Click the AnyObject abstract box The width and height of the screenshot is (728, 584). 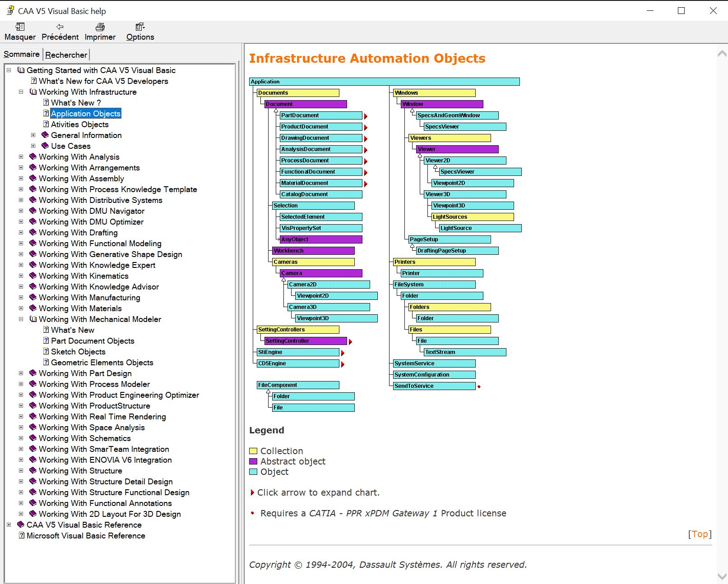321,239
